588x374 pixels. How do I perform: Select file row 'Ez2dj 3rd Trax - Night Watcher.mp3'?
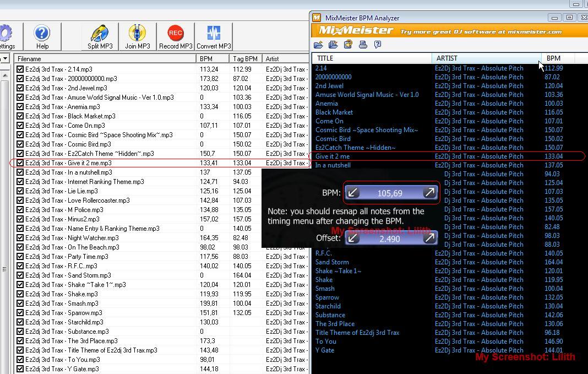72,238
